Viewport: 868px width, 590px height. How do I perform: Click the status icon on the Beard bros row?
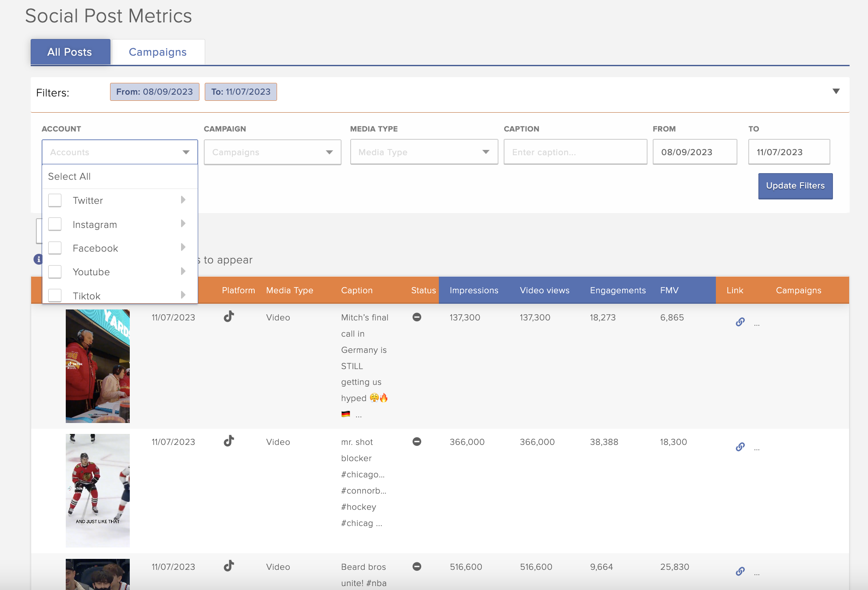point(416,566)
